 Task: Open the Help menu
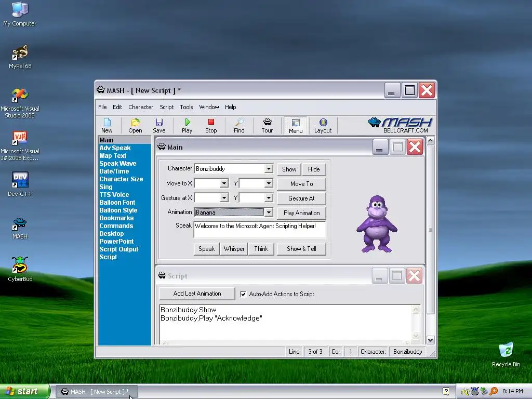tap(230, 107)
